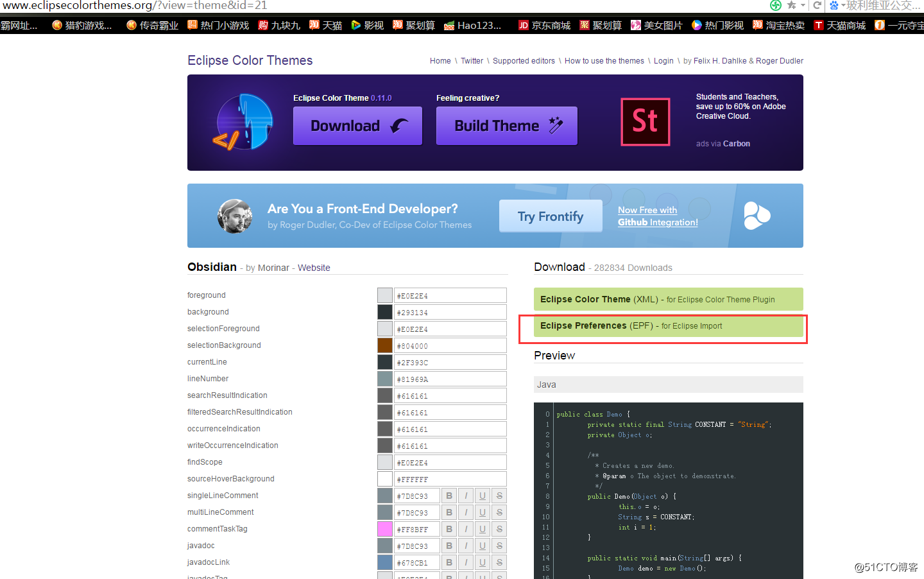Download Eclipse Preferences EPF file

pyautogui.click(x=669, y=325)
